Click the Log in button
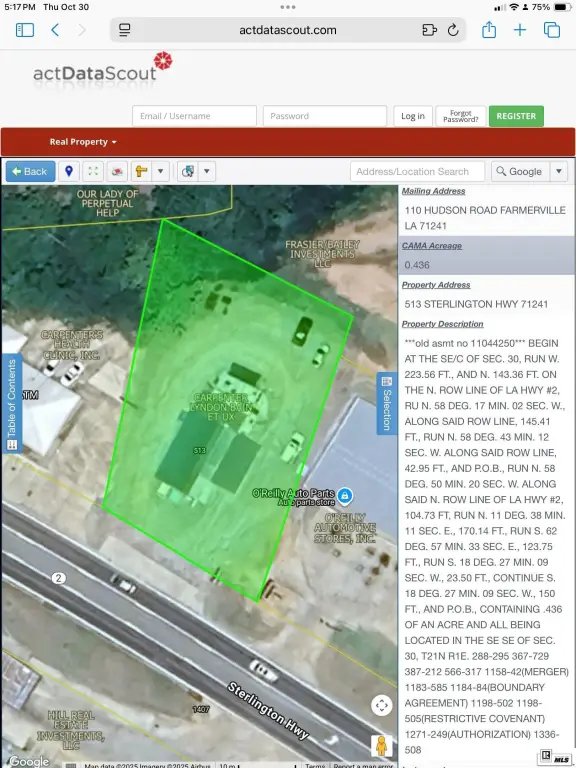 pyautogui.click(x=413, y=116)
